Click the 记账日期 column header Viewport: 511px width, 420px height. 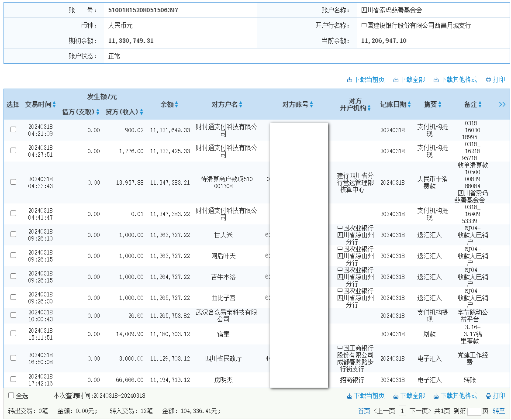pos(394,105)
